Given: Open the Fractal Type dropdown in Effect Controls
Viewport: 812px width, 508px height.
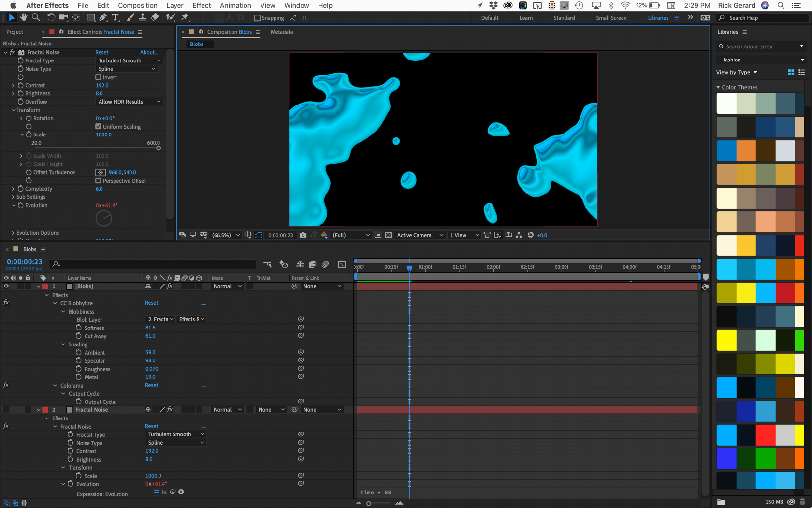Looking at the screenshot, I should [x=129, y=61].
